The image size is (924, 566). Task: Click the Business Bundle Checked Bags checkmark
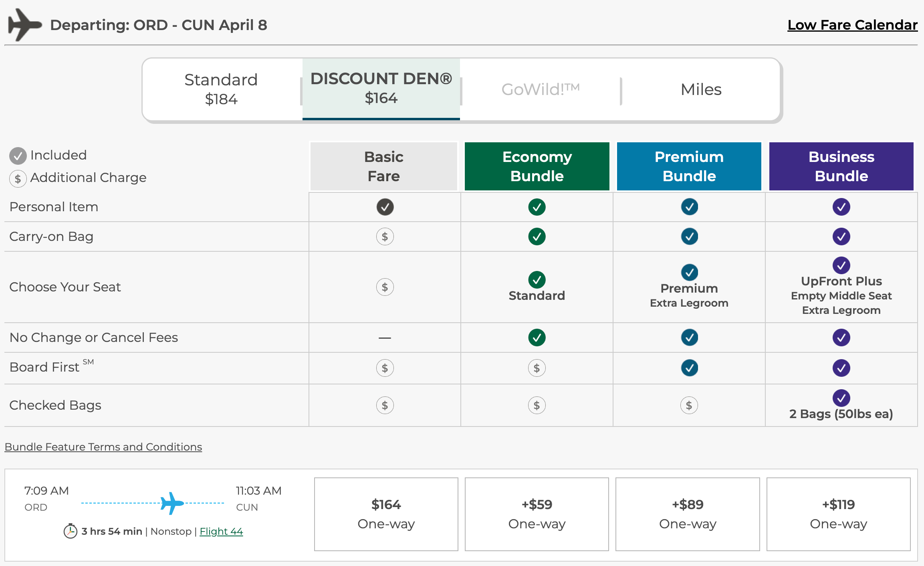point(841,398)
